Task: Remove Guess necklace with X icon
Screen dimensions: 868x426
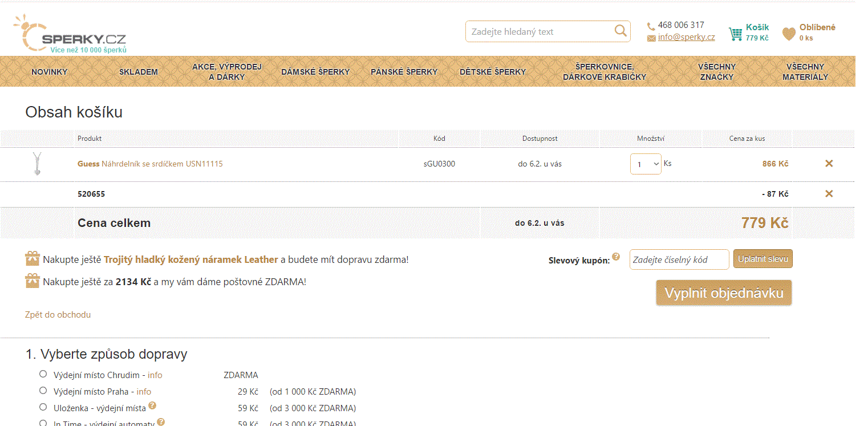Action: (x=829, y=164)
